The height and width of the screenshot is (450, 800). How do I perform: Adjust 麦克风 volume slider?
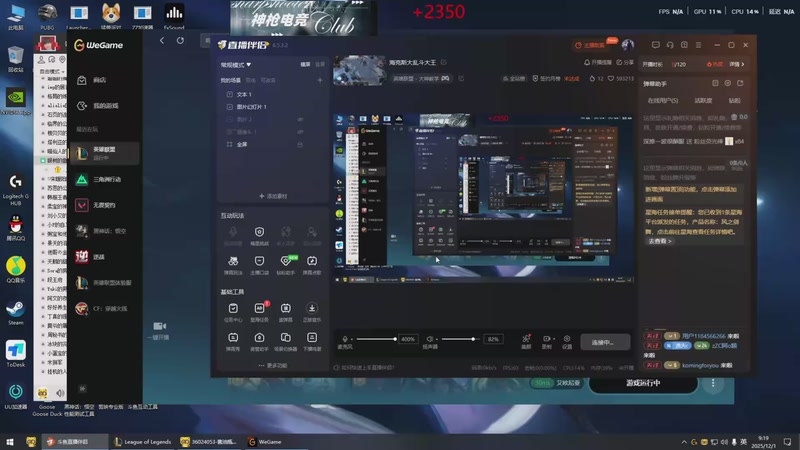[x=376, y=339]
